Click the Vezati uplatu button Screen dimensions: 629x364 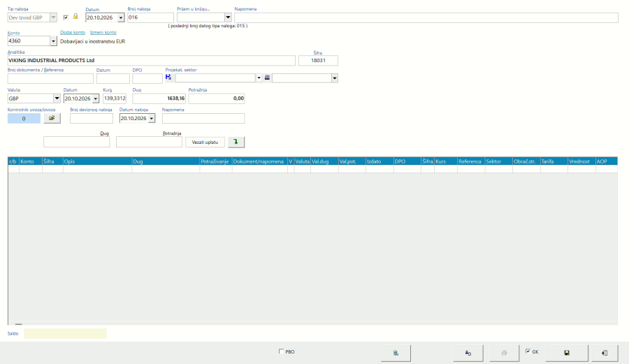click(x=205, y=142)
